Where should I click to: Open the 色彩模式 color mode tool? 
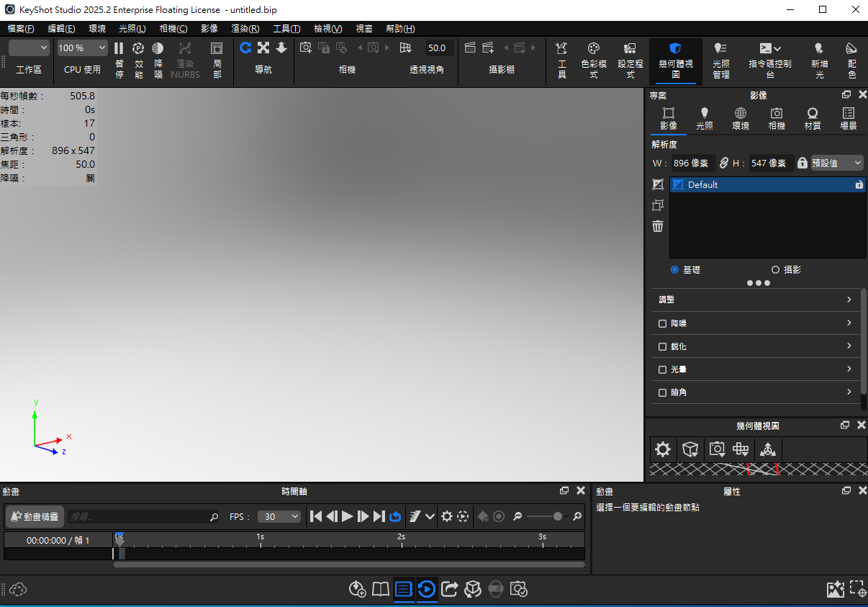593,48
